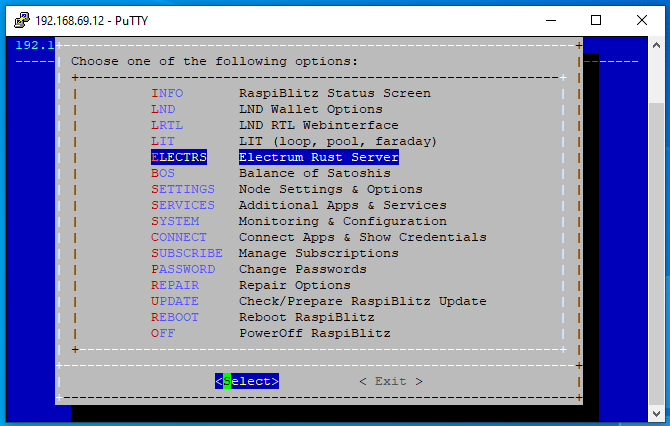Click 'LND Wallet Options' description text
Screen dimensions: 670x426
(311, 109)
